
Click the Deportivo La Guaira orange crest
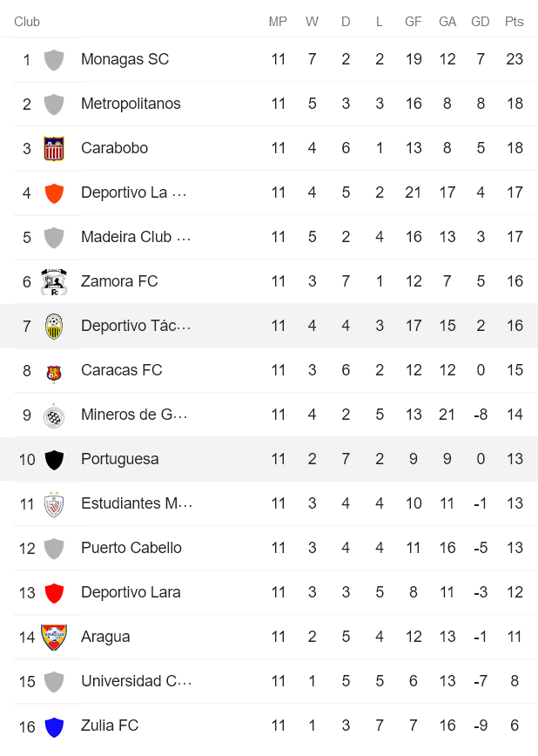(x=52, y=192)
